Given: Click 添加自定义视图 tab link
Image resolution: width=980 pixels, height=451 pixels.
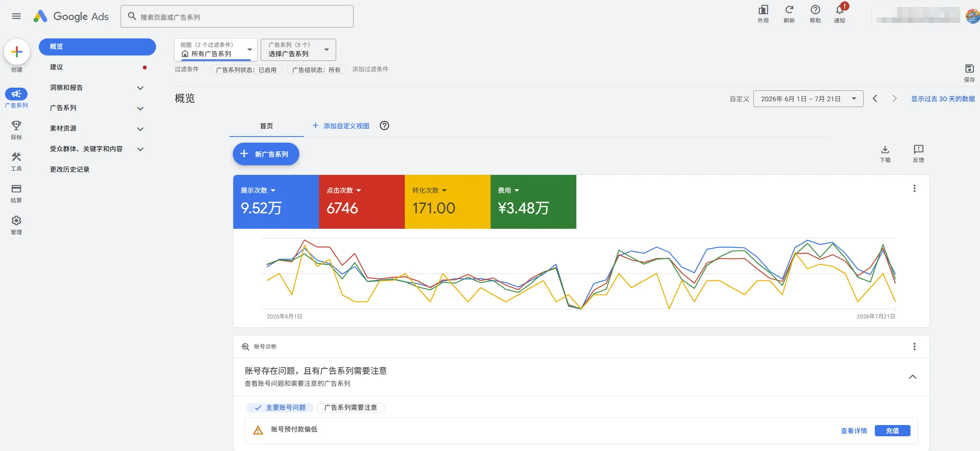Looking at the screenshot, I should tap(341, 126).
